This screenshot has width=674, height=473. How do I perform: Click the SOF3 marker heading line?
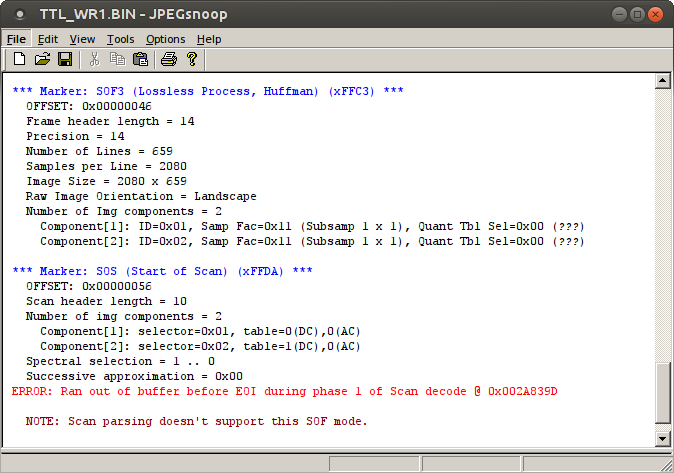[x=208, y=91]
